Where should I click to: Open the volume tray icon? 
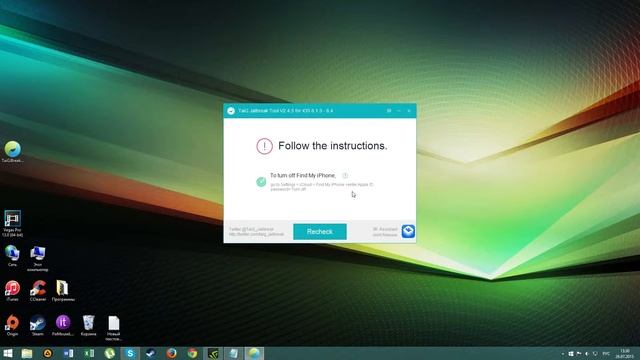pyautogui.click(x=587, y=354)
